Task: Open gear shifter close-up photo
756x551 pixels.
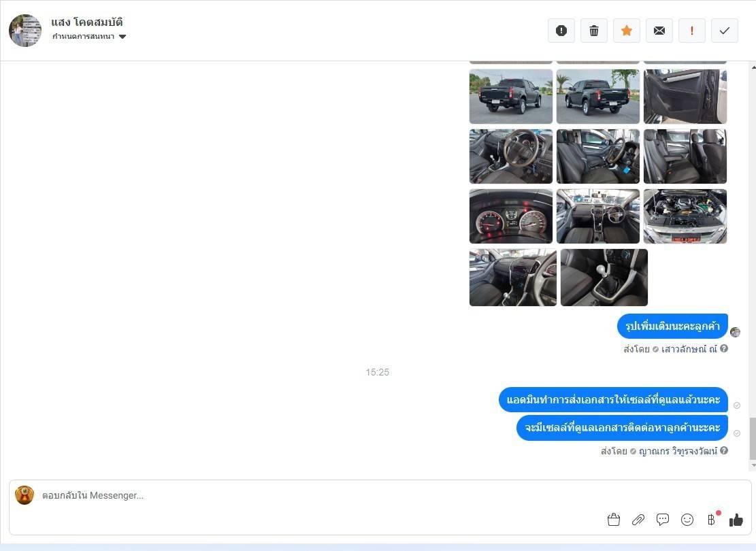Action: pyautogui.click(x=604, y=278)
